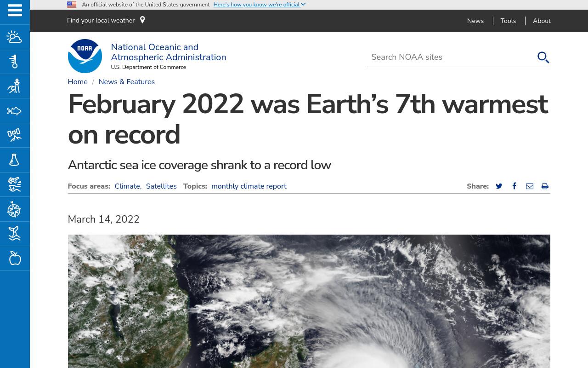Share article by email envelope icon

tap(530, 186)
